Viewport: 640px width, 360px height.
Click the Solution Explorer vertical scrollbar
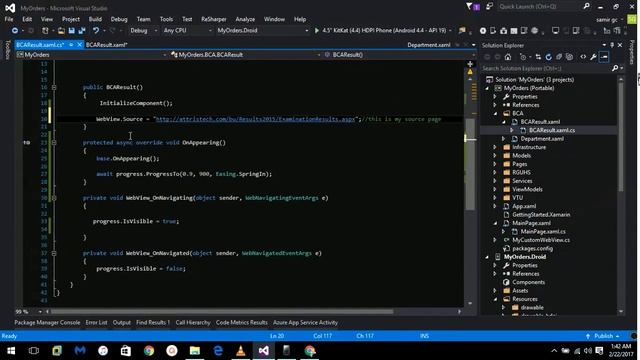pos(621,137)
